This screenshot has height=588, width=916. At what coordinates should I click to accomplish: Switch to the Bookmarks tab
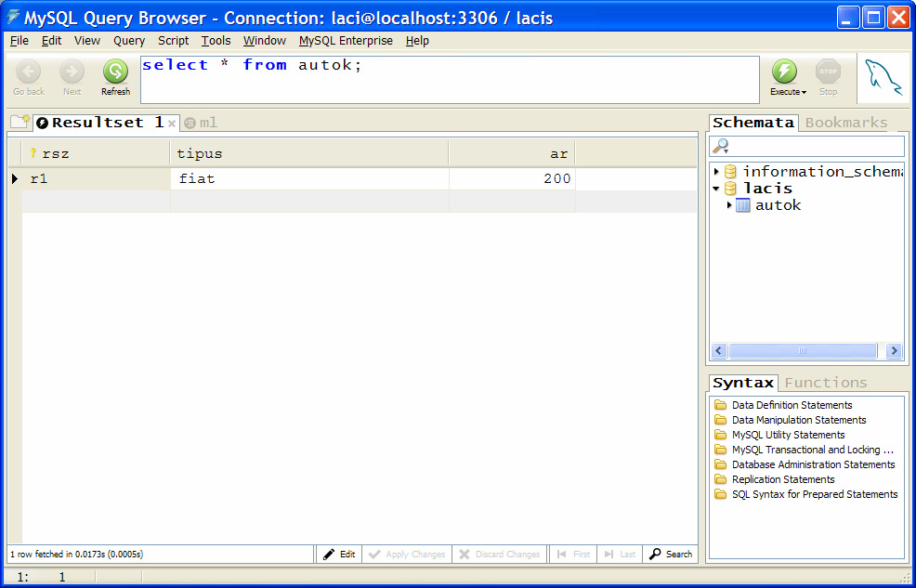click(x=846, y=123)
